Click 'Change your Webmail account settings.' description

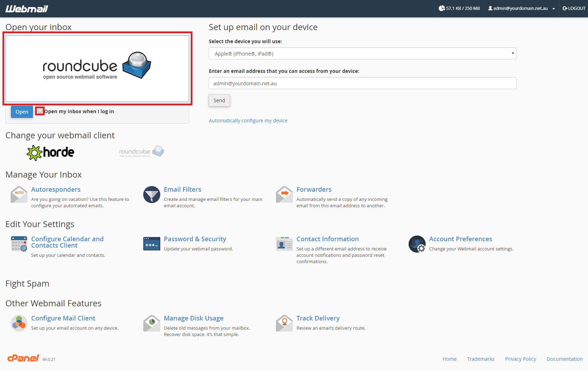click(471, 249)
